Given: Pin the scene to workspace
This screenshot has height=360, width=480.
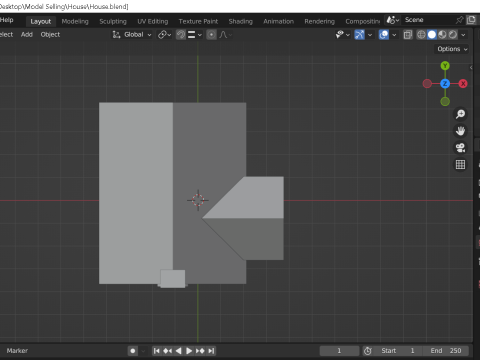Looking at the screenshot, I should point(459,20).
